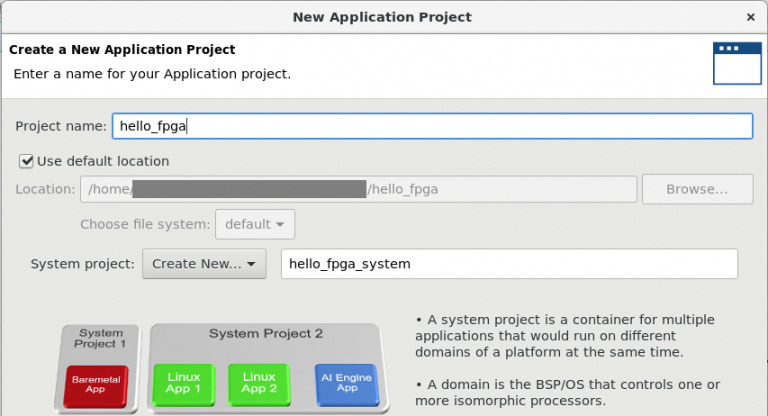Click the Project name: label
Image resolution: width=768 pixels, height=416 pixels.
tap(60, 126)
